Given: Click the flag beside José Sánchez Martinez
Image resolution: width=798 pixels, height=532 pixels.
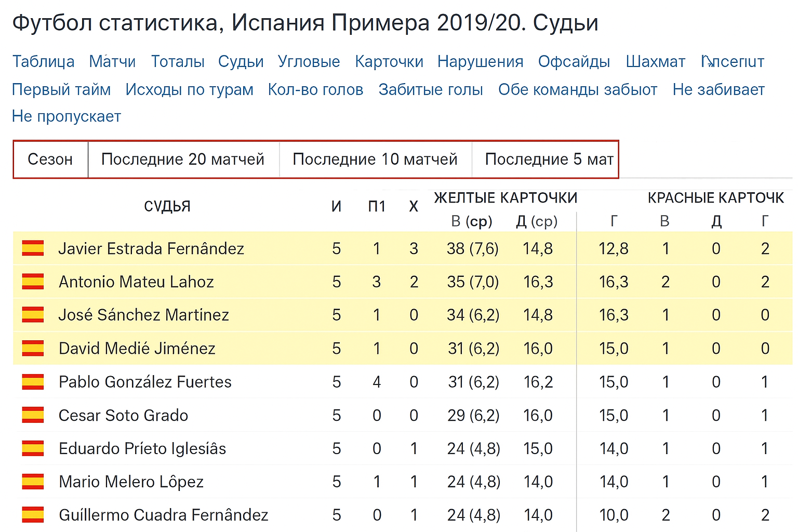Looking at the screenshot, I should [x=33, y=315].
